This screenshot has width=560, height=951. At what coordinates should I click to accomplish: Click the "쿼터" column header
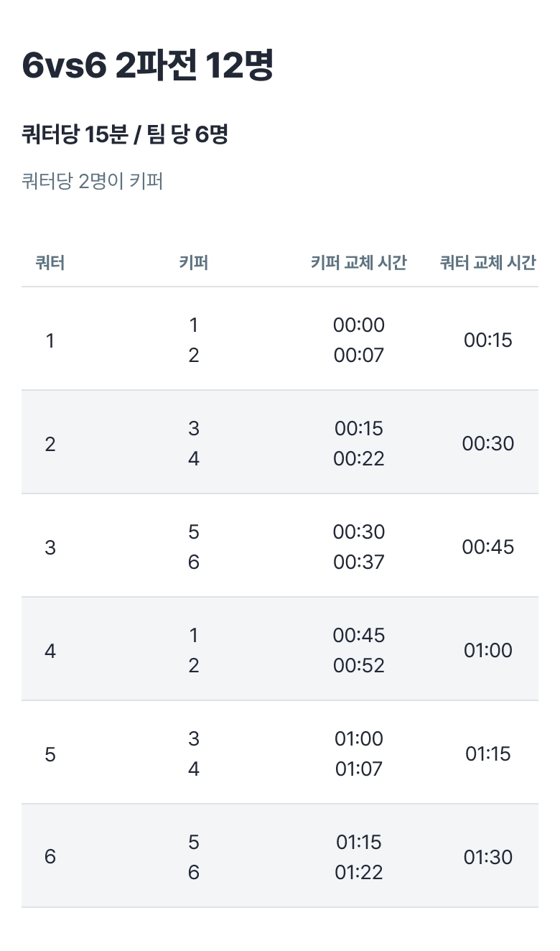[x=50, y=263]
